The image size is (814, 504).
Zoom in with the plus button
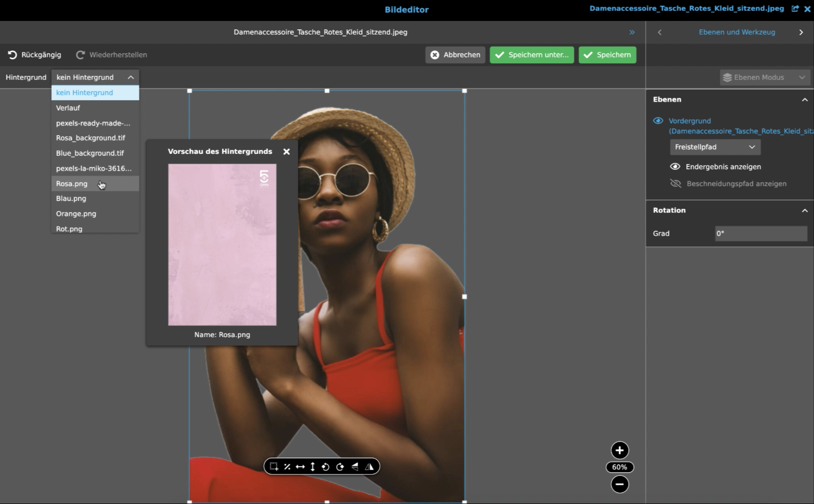pyautogui.click(x=619, y=450)
